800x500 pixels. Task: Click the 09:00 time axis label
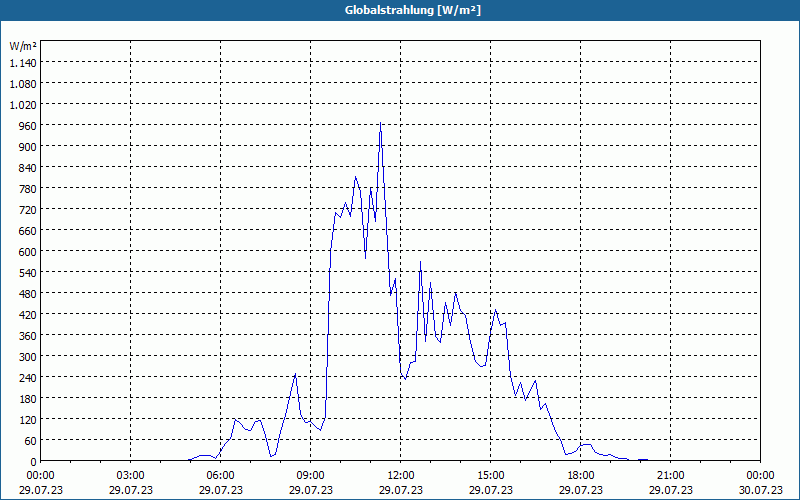click(310, 476)
